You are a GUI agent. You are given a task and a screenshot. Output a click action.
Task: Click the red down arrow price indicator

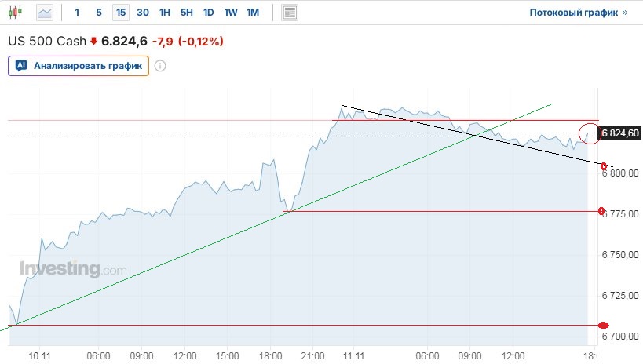click(94, 41)
